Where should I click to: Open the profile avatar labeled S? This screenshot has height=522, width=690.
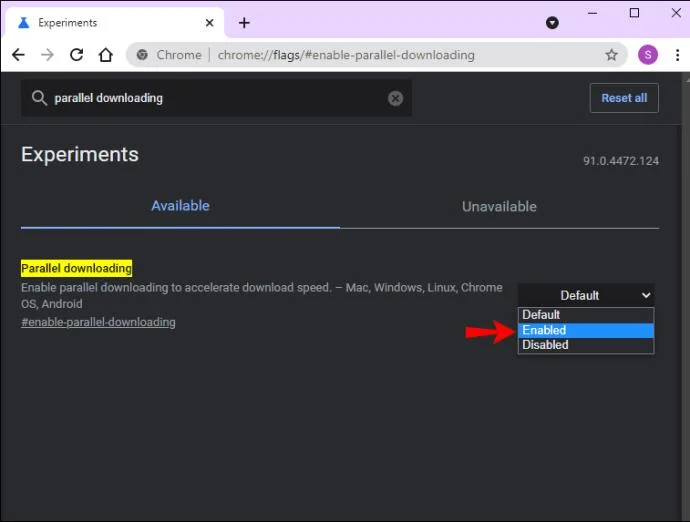pyautogui.click(x=648, y=55)
